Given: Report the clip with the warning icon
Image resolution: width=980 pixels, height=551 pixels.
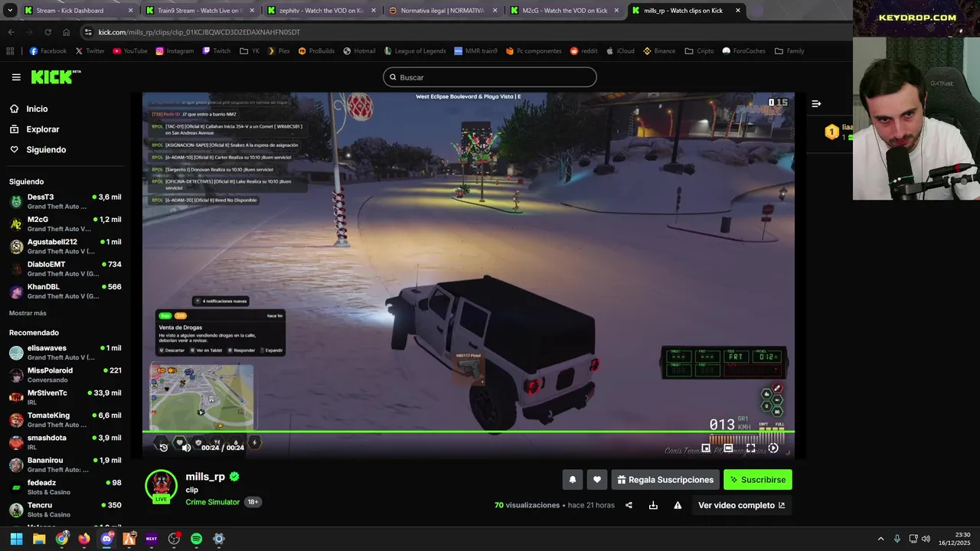Looking at the screenshot, I should pyautogui.click(x=678, y=505).
